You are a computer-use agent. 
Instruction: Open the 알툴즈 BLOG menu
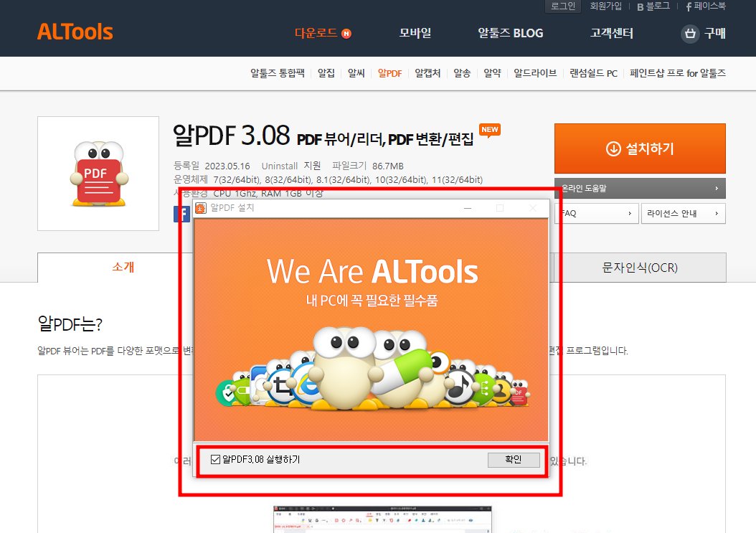510,33
